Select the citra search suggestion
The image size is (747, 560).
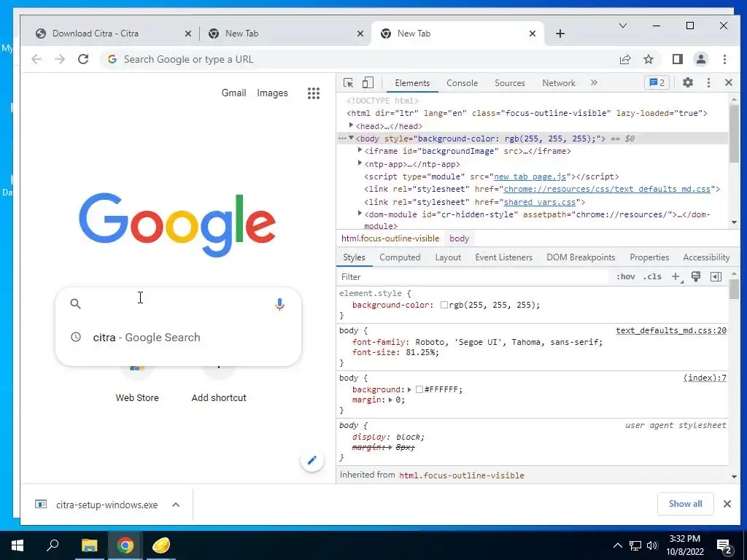coord(178,337)
